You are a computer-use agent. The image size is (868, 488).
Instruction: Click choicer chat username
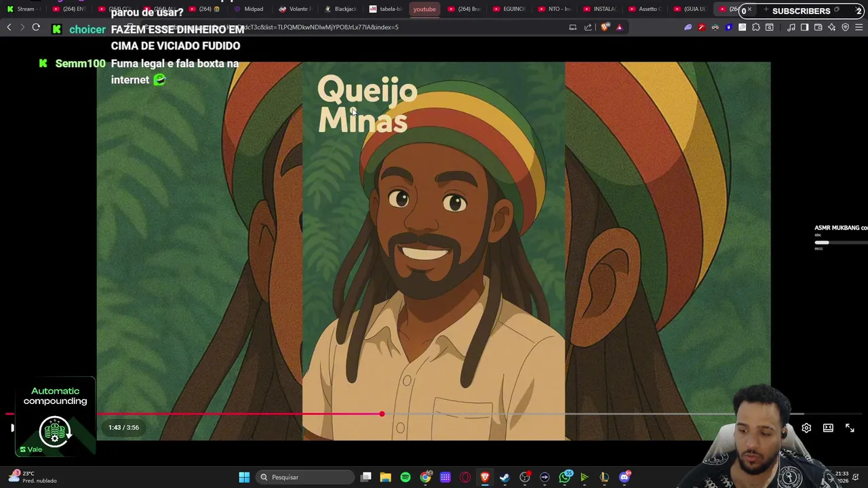87,30
